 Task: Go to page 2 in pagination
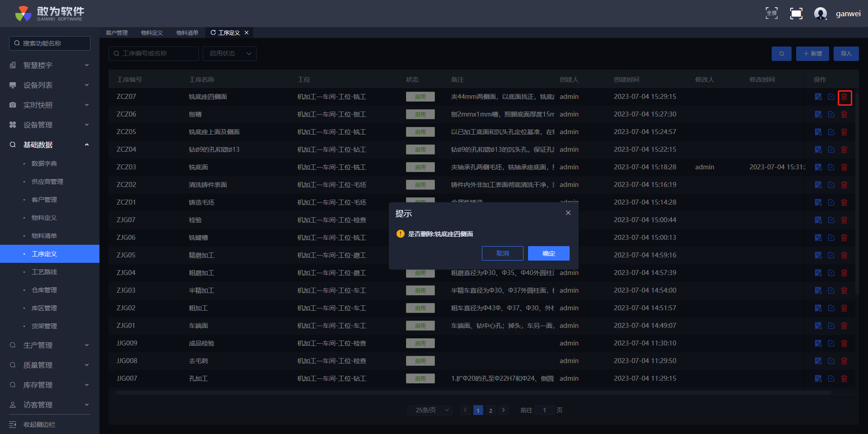pyautogui.click(x=491, y=410)
